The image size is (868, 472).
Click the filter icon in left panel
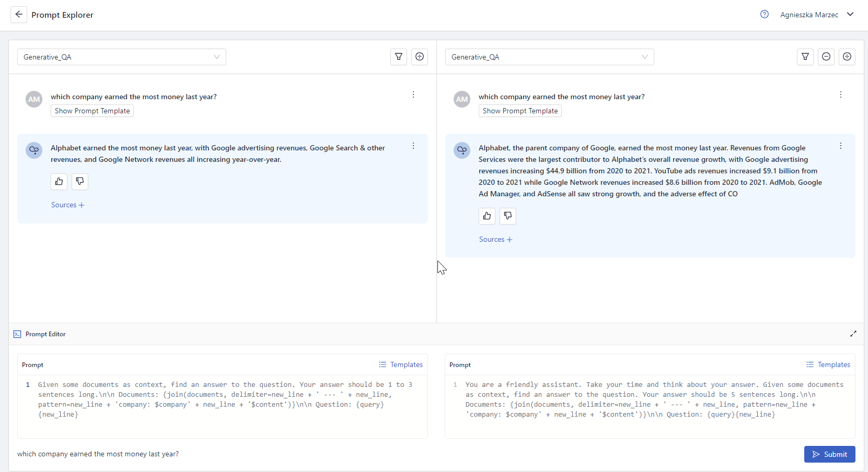(x=399, y=57)
